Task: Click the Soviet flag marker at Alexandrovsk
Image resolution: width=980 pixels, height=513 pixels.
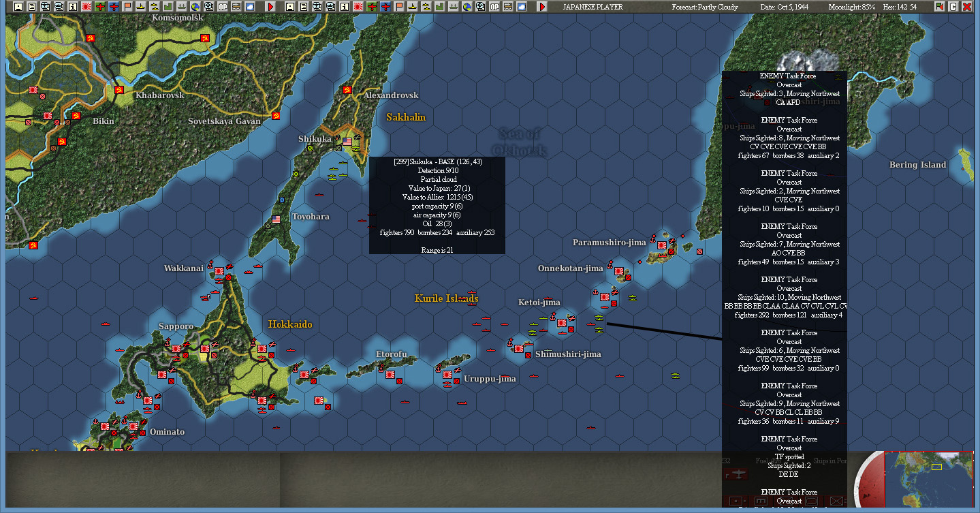Action: pos(347,90)
